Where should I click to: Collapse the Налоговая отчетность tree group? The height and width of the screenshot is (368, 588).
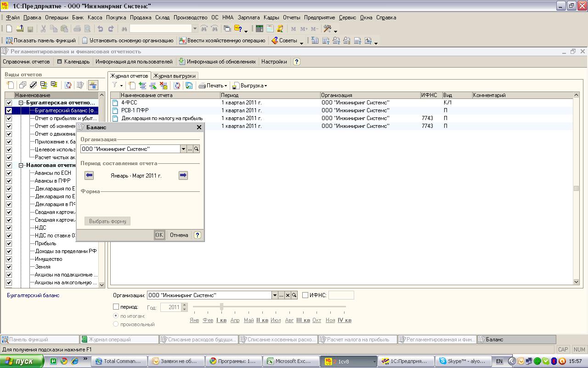tap(21, 165)
